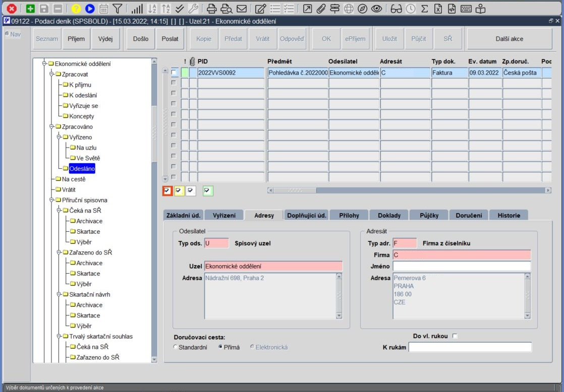Tick the checkbox for row 2022VVS0092
This screenshot has height=392, width=564.
coord(174,73)
